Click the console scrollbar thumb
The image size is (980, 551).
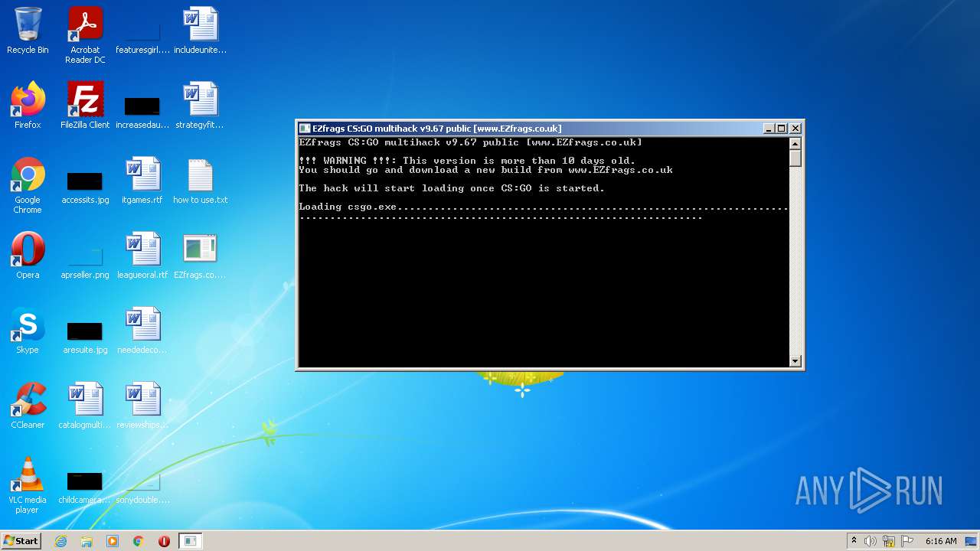pos(795,158)
